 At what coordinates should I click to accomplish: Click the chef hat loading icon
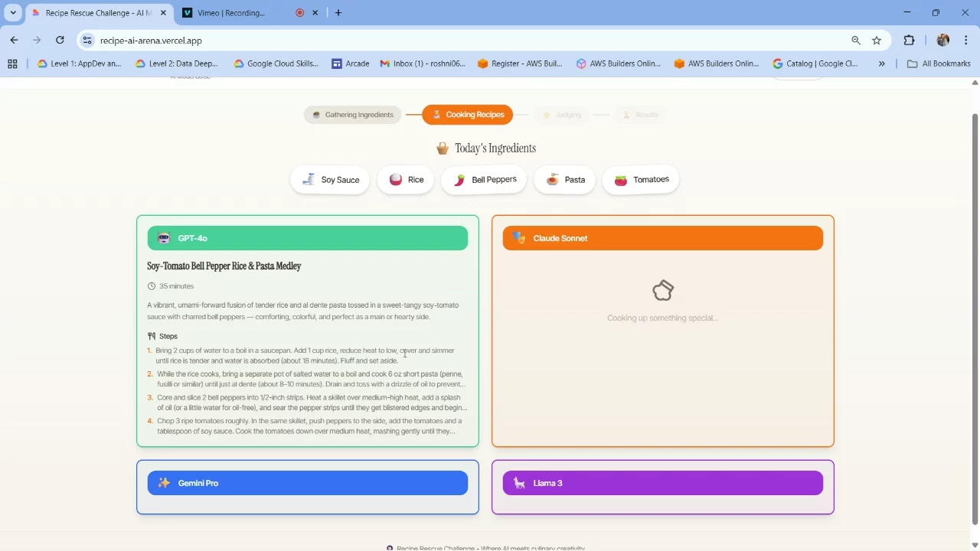(x=663, y=291)
